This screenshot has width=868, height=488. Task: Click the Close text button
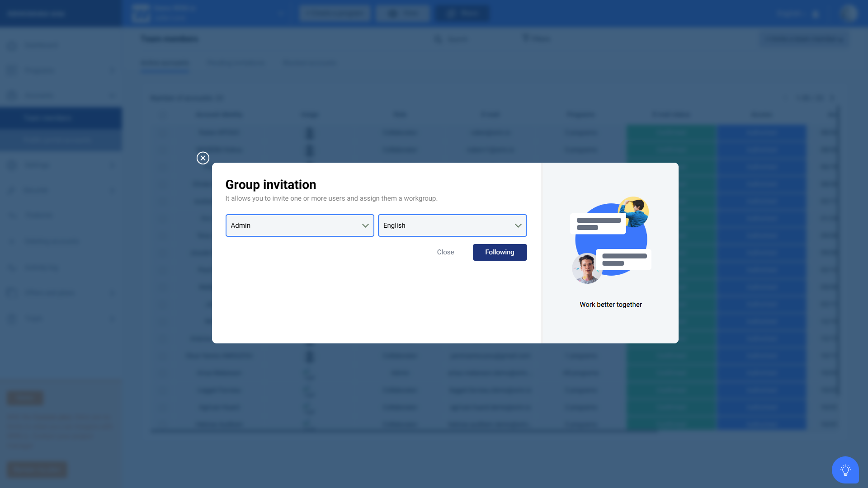pyautogui.click(x=445, y=252)
